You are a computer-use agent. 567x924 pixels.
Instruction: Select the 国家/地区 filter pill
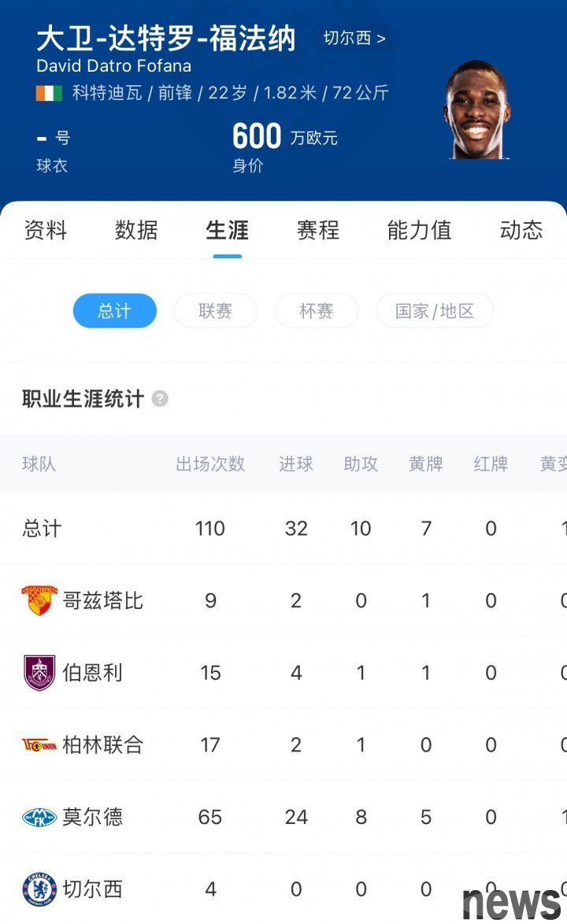tap(435, 311)
